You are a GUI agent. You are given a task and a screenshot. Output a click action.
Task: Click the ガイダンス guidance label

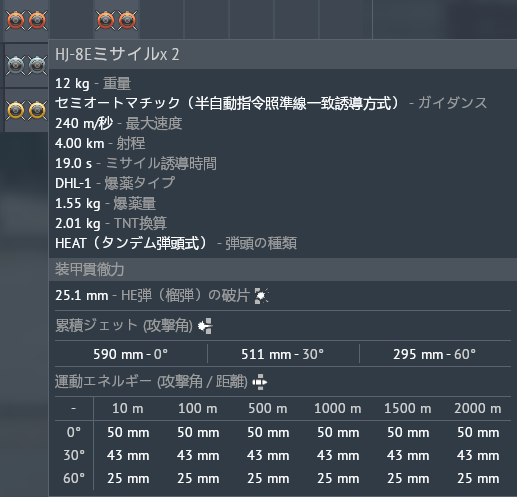click(452, 103)
